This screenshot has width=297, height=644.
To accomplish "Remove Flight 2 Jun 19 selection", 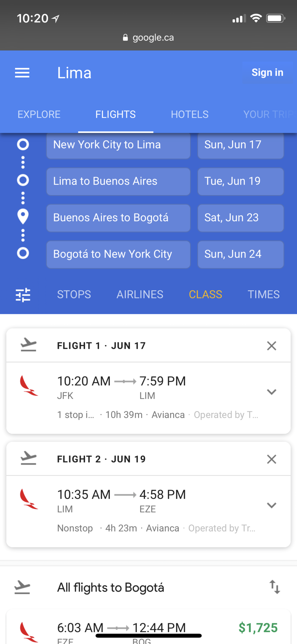I will point(271,459).
